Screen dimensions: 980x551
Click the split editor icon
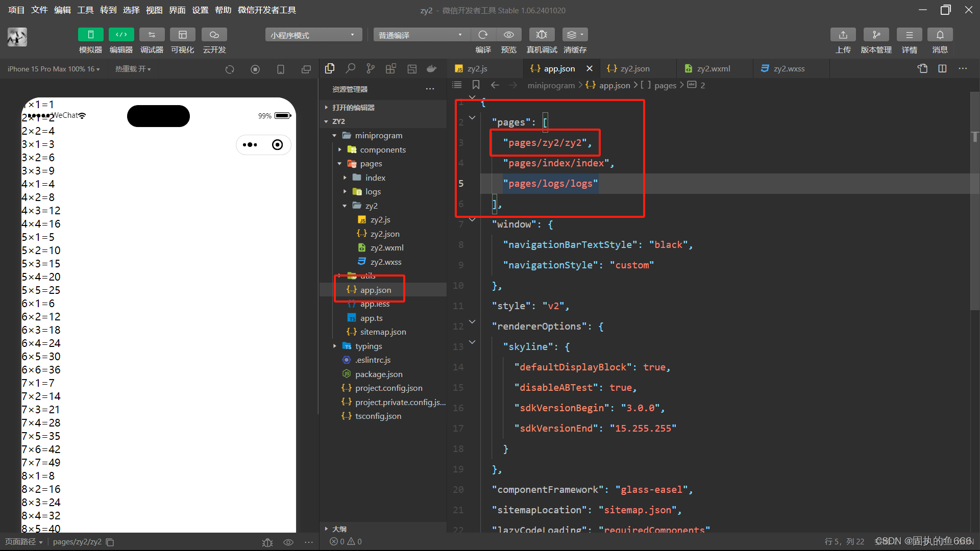pyautogui.click(x=942, y=68)
